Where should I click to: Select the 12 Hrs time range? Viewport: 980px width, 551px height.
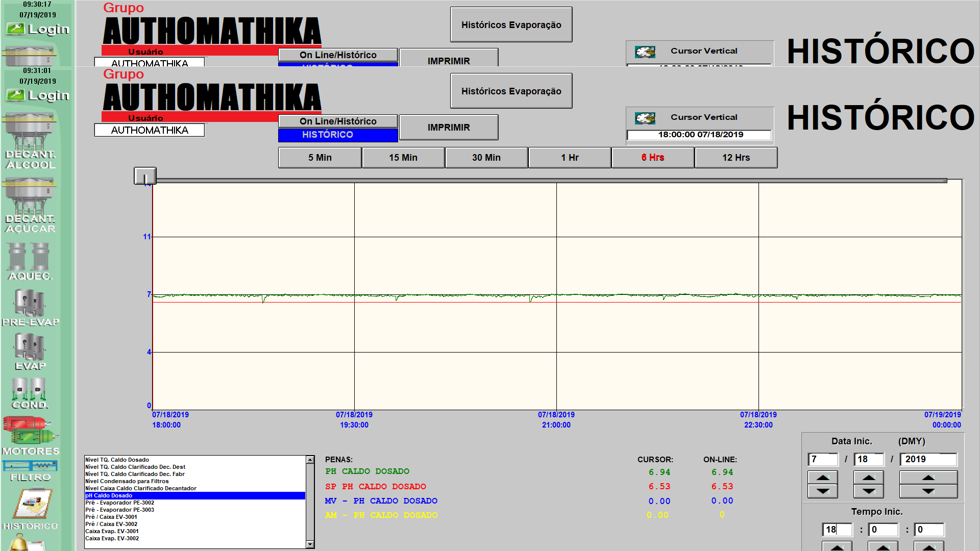[736, 158]
